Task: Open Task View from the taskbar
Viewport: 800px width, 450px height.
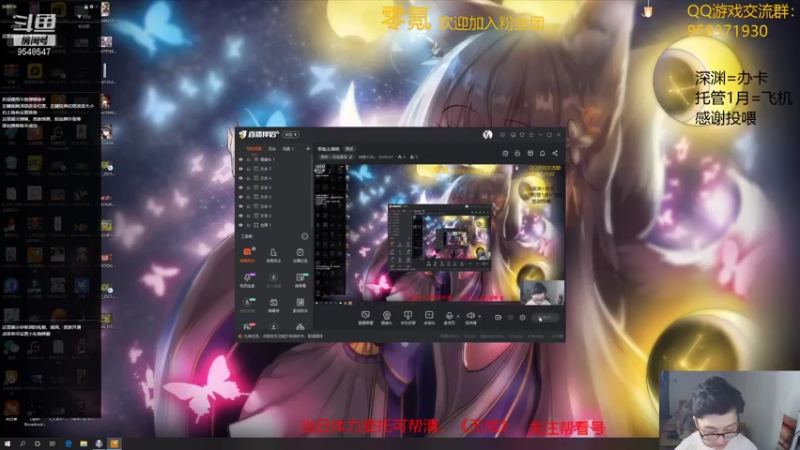Action: pyautogui.click(x=52, y=444)
